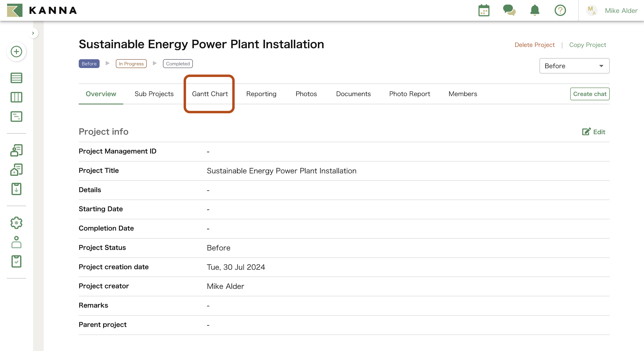This screenshot has width=644, height=351.
Task: Click the plus create icon in sidebar
Action: tap(16, 52)
